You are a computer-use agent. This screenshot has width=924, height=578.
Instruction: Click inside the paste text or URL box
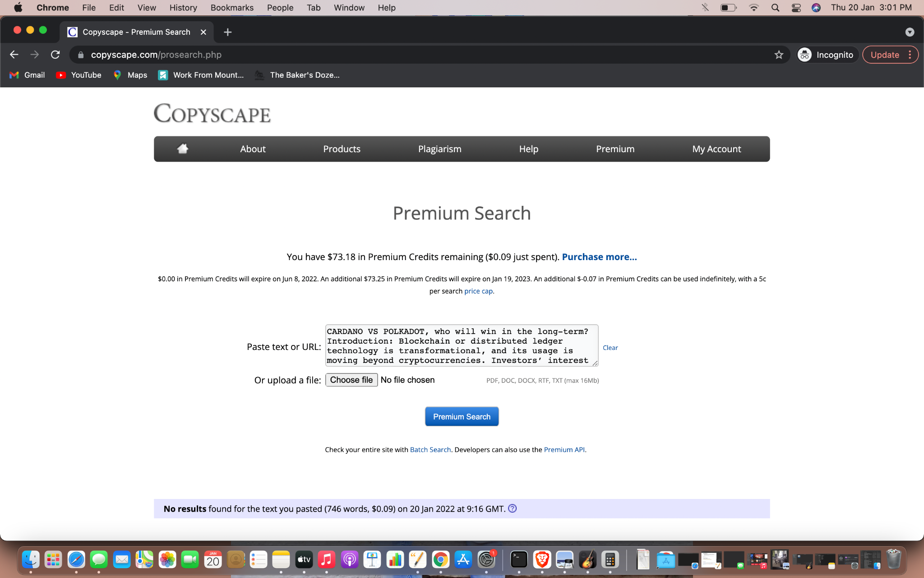coord(462,345)
